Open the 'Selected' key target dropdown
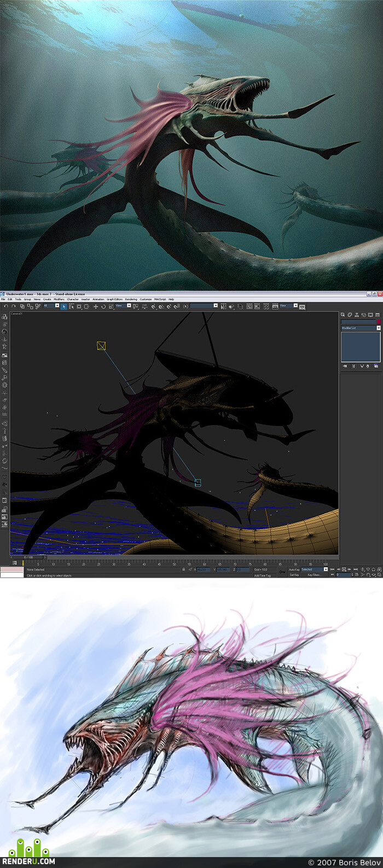Image resolution: width=383 pixels, height=868 pixels. click(315, 569)
